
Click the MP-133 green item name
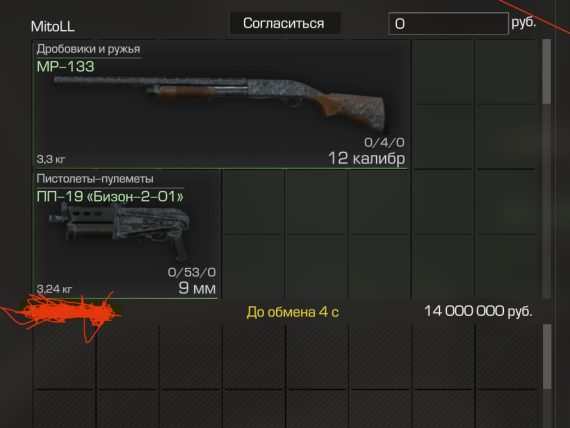[x=65, y=67]
